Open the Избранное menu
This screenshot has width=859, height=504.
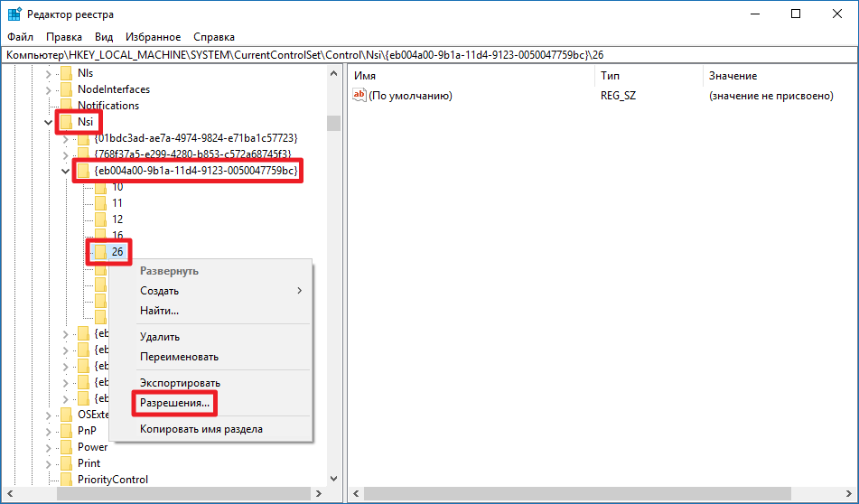click(153, 37)
